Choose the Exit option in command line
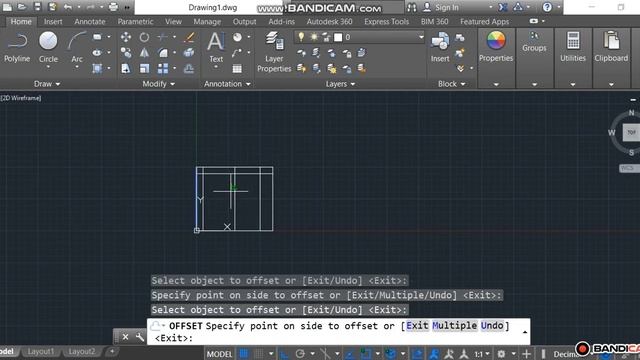The width and height of the screenshot is (640, 360). tap(417, 326)
